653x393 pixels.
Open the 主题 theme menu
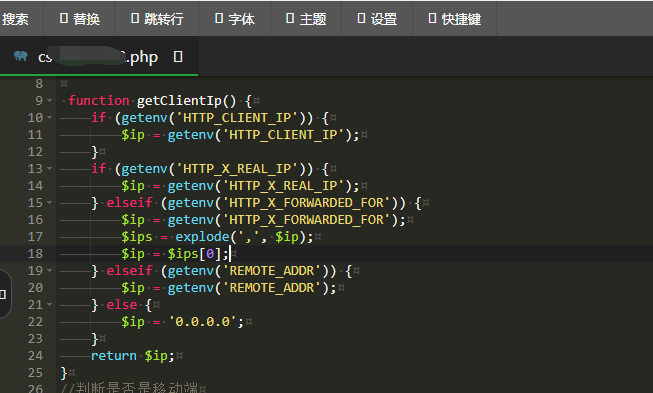tap(306, 19)
